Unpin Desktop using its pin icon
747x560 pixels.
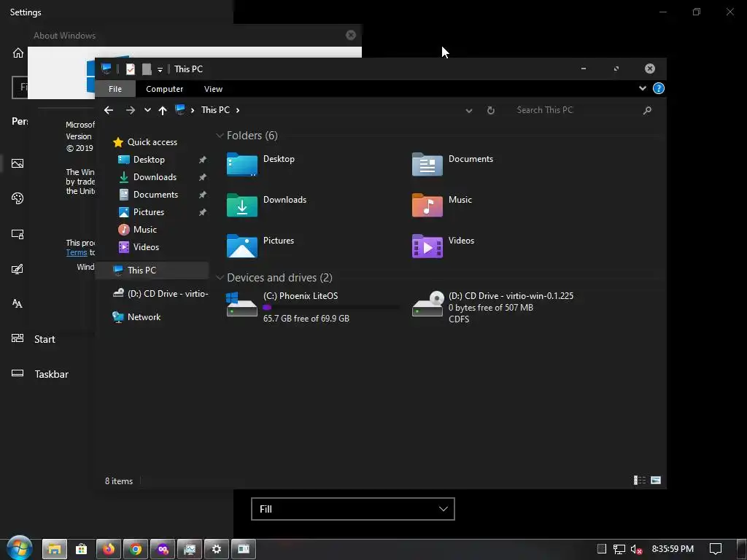pos(203,160)
